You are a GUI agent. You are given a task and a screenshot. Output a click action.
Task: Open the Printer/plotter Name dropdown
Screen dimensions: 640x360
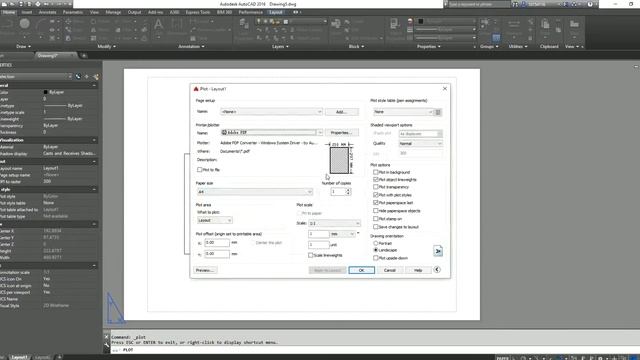(x=272, y=132)
